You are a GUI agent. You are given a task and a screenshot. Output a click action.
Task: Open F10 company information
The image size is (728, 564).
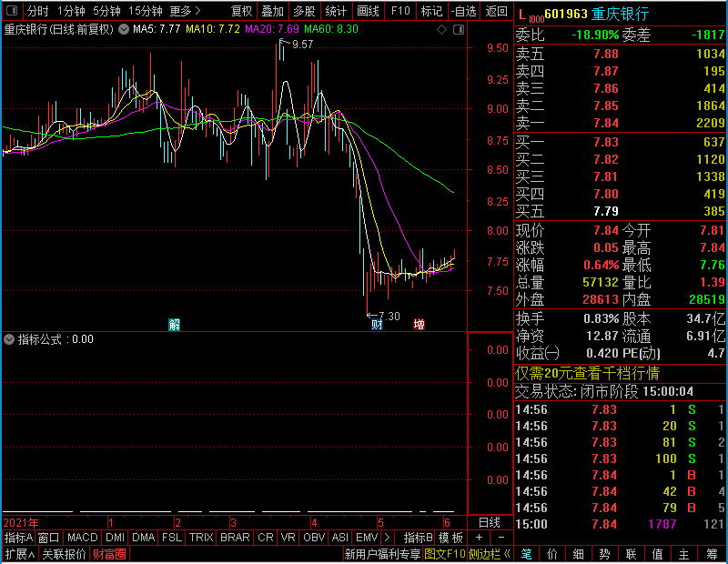coord(400,11)
